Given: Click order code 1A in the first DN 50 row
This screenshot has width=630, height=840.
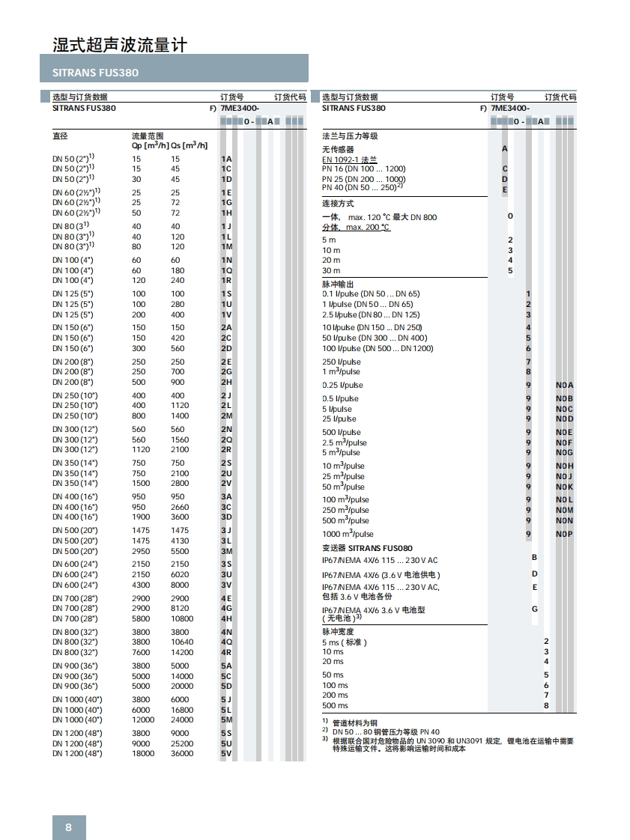Looking at the screenshot, I should click(x=226, y=159).
